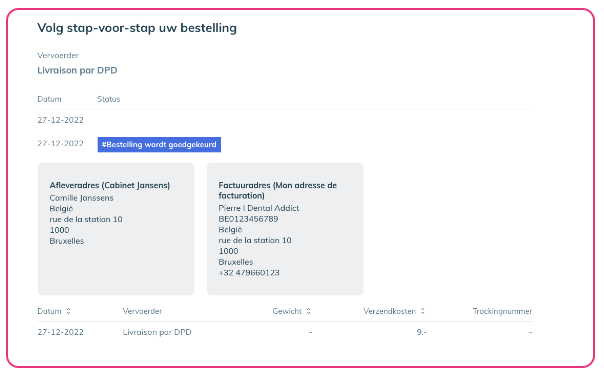Click the Datum header in status table
604x375 pixels.
point(49,99)
